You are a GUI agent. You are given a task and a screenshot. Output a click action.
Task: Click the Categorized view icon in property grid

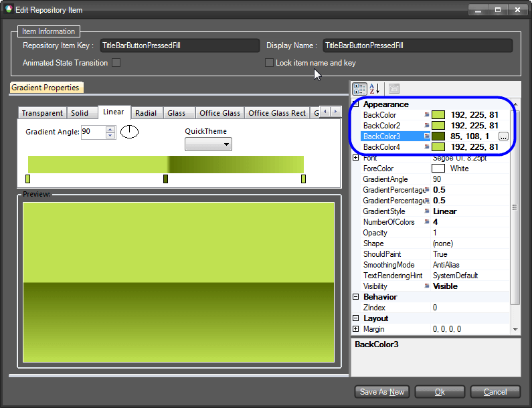[x=359, y=89]
